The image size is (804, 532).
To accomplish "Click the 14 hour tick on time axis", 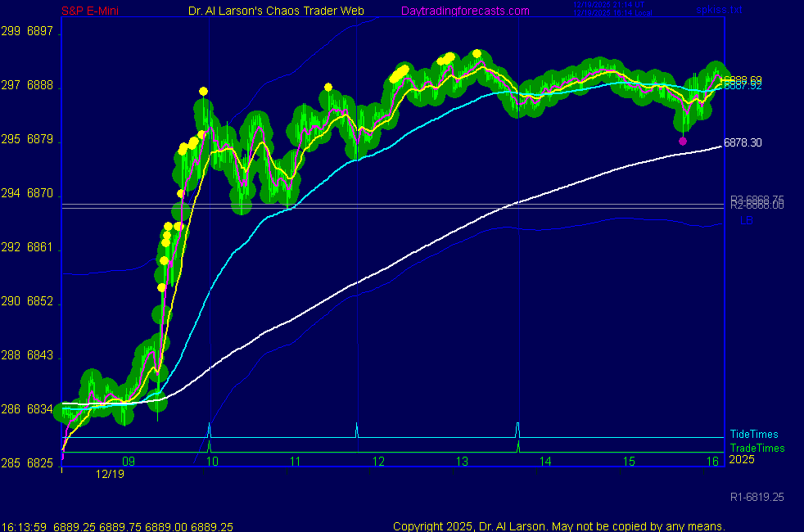I will [544, 462].
